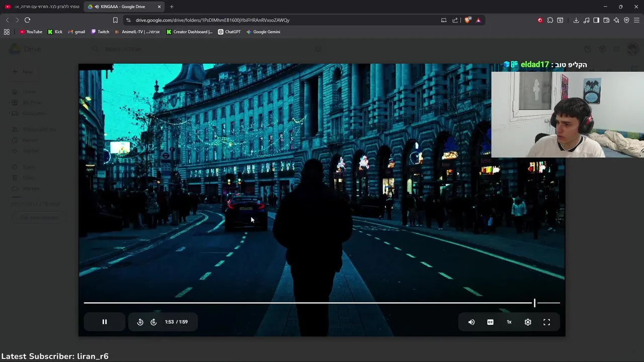Open the ChatGPT bookmark
Screen dimensions: 644x362
pos(229,32)
